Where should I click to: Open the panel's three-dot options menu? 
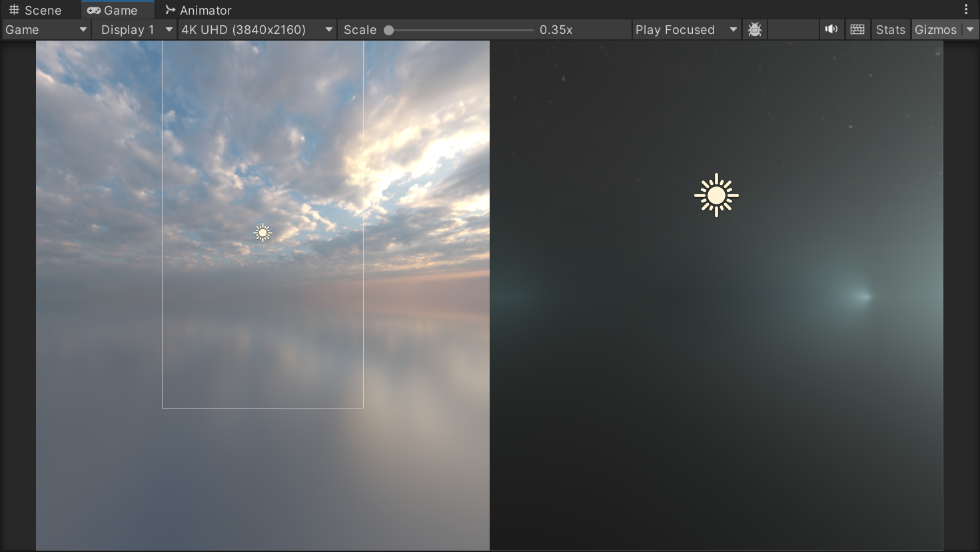(x=966, y=10)
